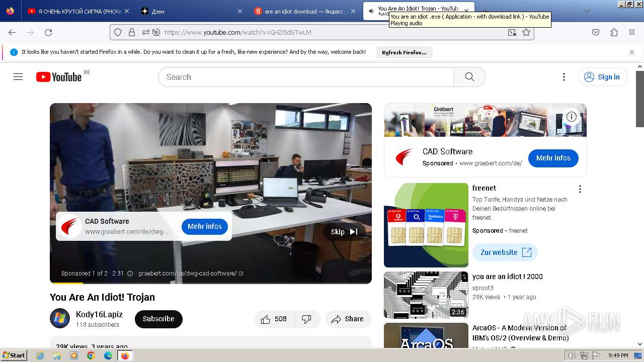
Task: Open options menu for freenet ad
Action: click(580, 189)
